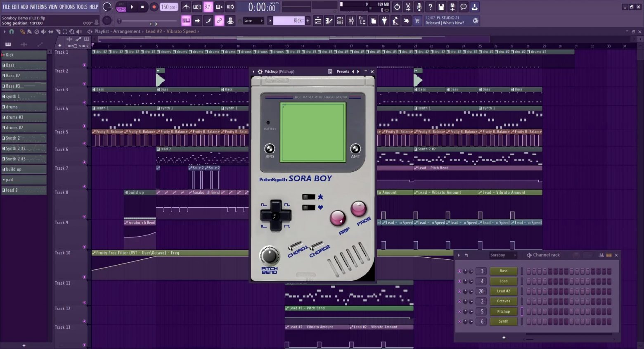Open the Kick pattern selector
This screenshot has height=349, width=644.
[289, 21]
